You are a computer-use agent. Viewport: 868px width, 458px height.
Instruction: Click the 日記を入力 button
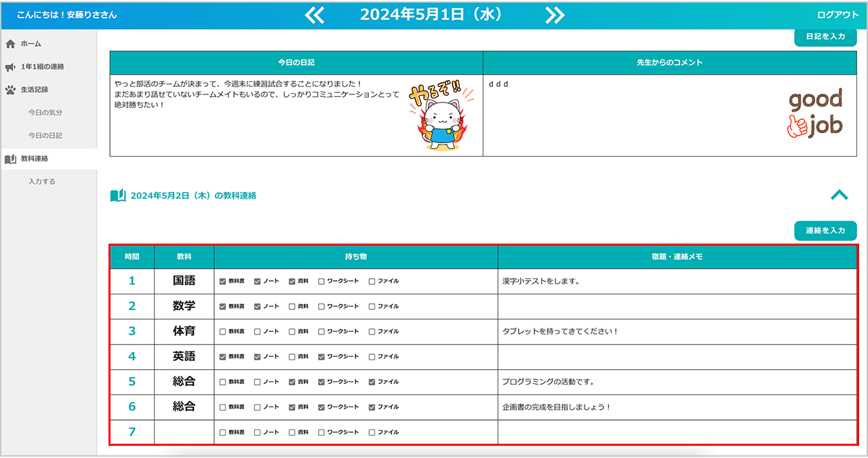(825, 37)
